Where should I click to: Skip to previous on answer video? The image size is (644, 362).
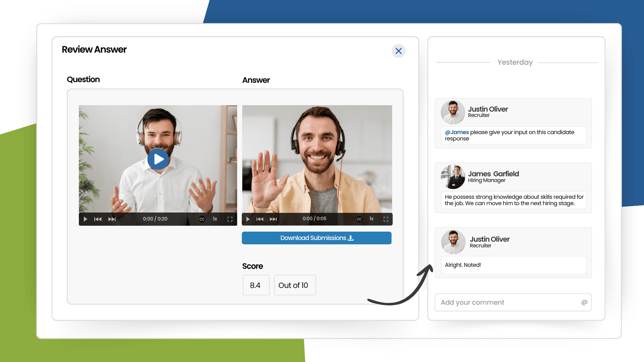pyautogui.click(x=260, y=219)
